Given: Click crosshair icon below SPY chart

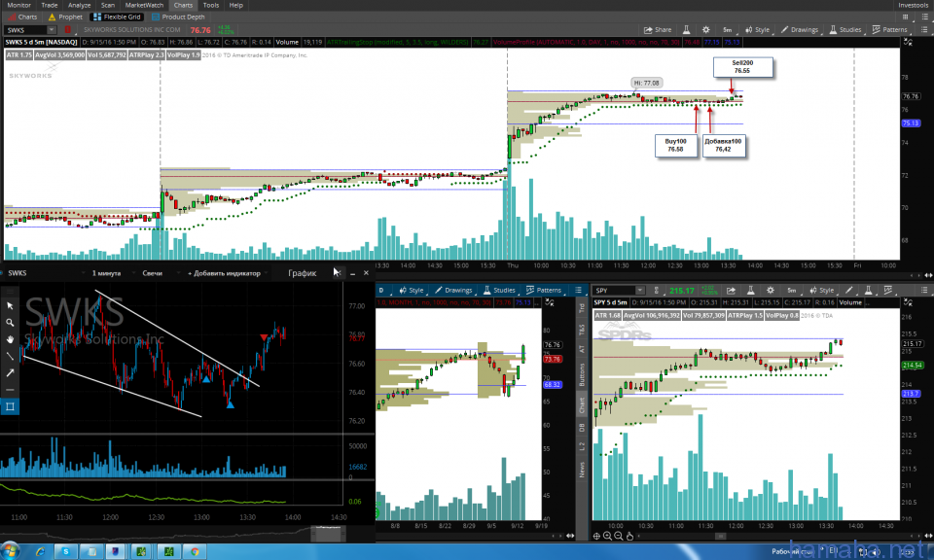Looking at the screenshot, I should (x=596, y=536).
